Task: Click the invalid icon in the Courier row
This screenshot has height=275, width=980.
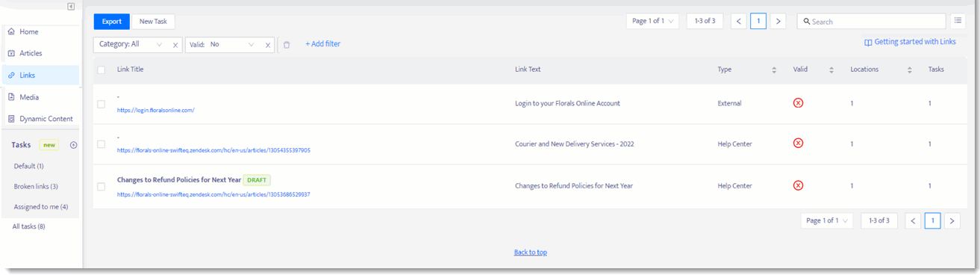Action: (798, 143)
